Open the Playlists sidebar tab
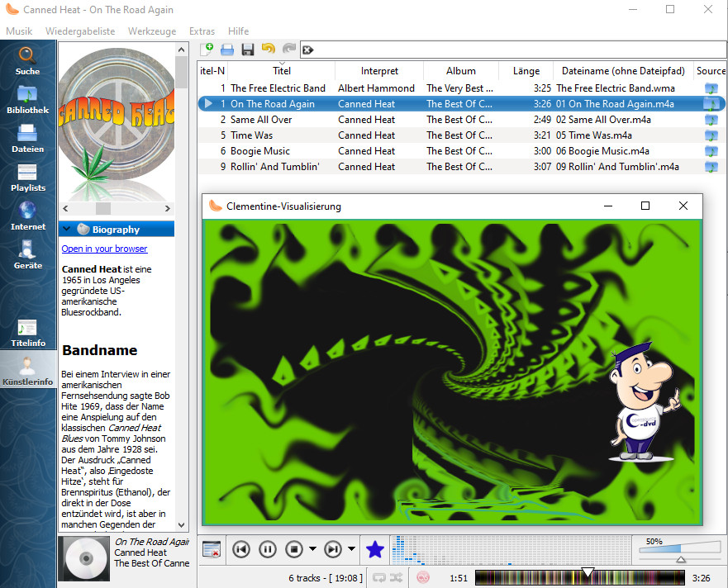This screenshot has width=728, height=588. (27, 178)
